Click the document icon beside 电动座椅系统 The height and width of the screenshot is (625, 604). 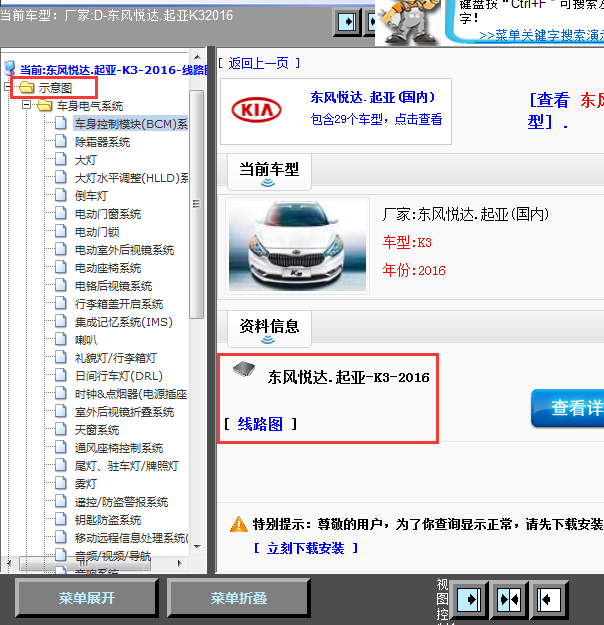(61, 267)
